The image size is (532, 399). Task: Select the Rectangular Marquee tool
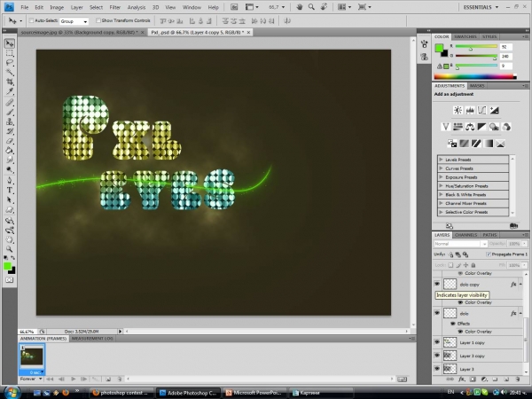pyautogui.click(x=10, y=53)
